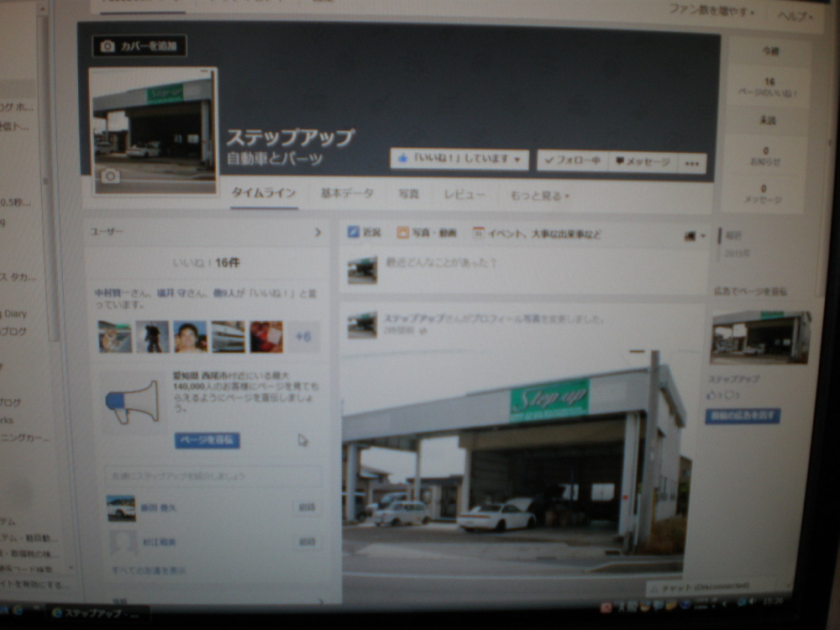840x630 pixels.
Task: Switch to the Reviews (レビュー) tab
Action: pos(464,195)
